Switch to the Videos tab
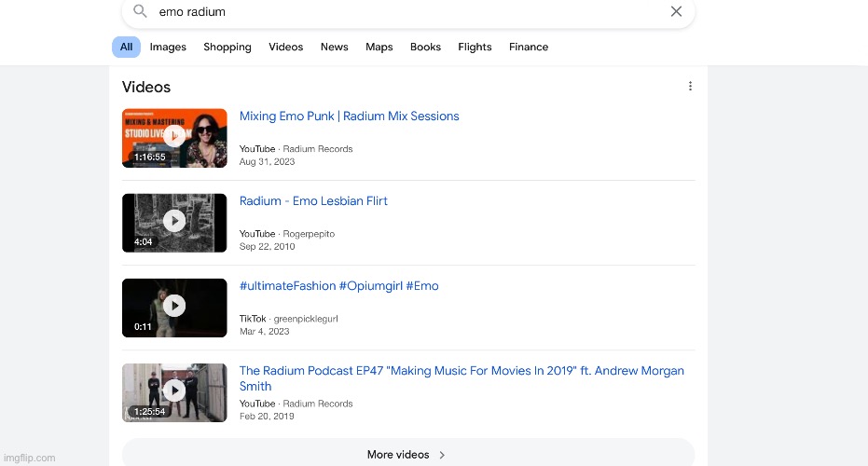 tap(285, 47)
